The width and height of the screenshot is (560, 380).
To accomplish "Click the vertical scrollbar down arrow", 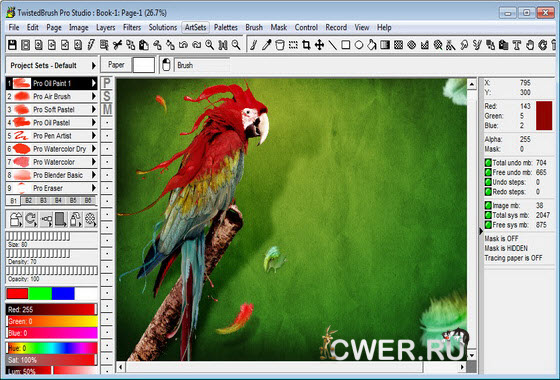I will point(471,355).
